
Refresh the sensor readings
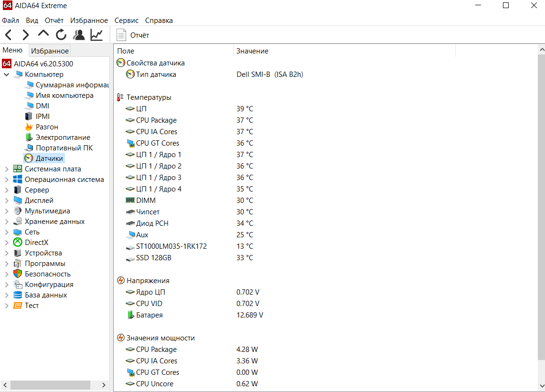[61, 35]
